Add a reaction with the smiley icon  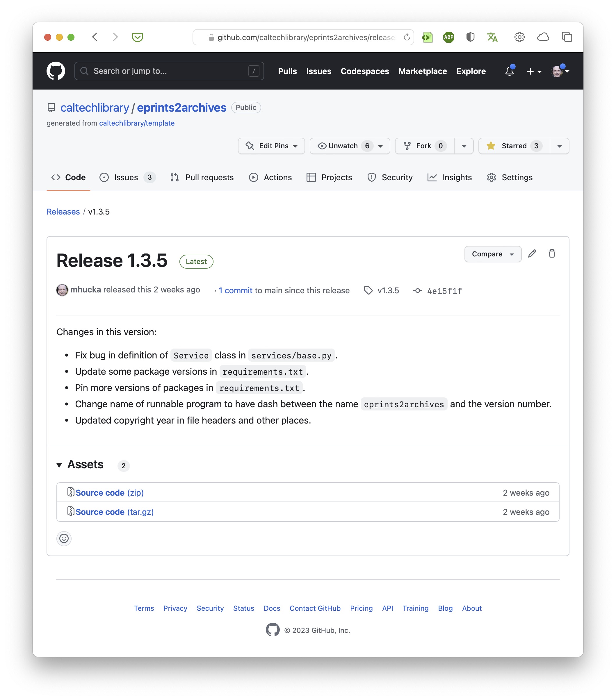click(64, 538)
